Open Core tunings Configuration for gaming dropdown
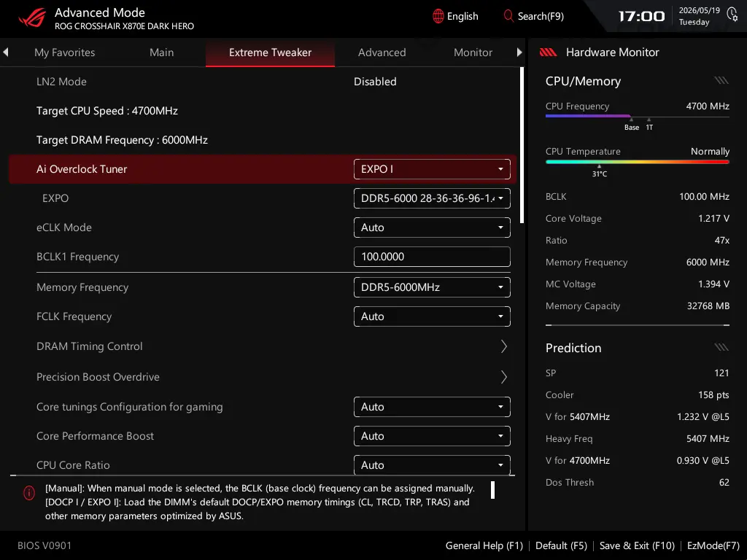This screenshot has height=560, width=747. tap(432, 407)
